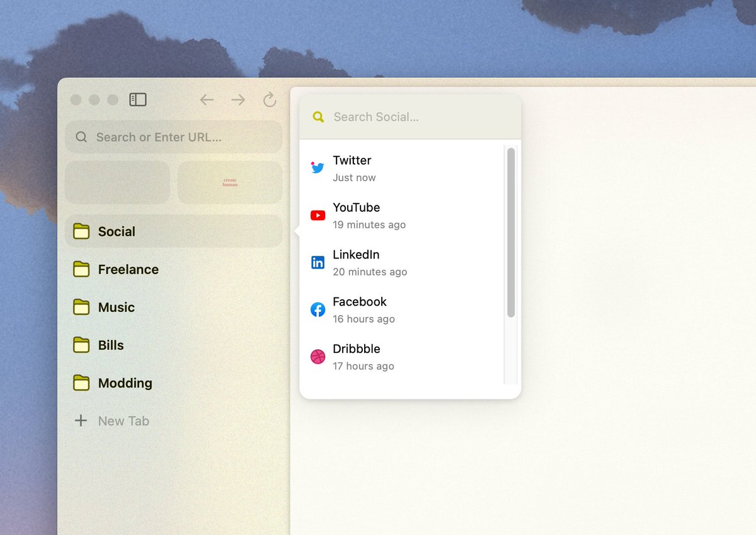Click the Search or Enter URL field

(173, 137)
